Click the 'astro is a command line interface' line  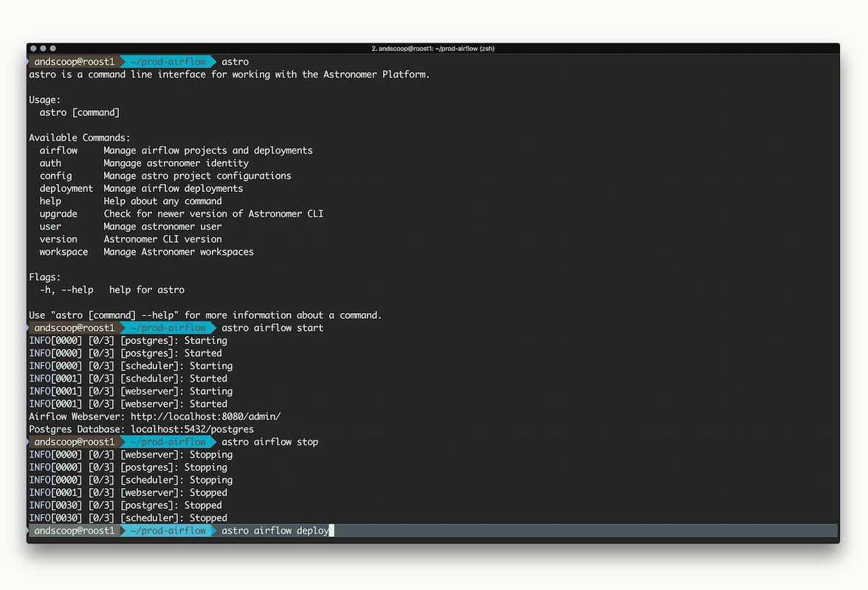(229, 75)
